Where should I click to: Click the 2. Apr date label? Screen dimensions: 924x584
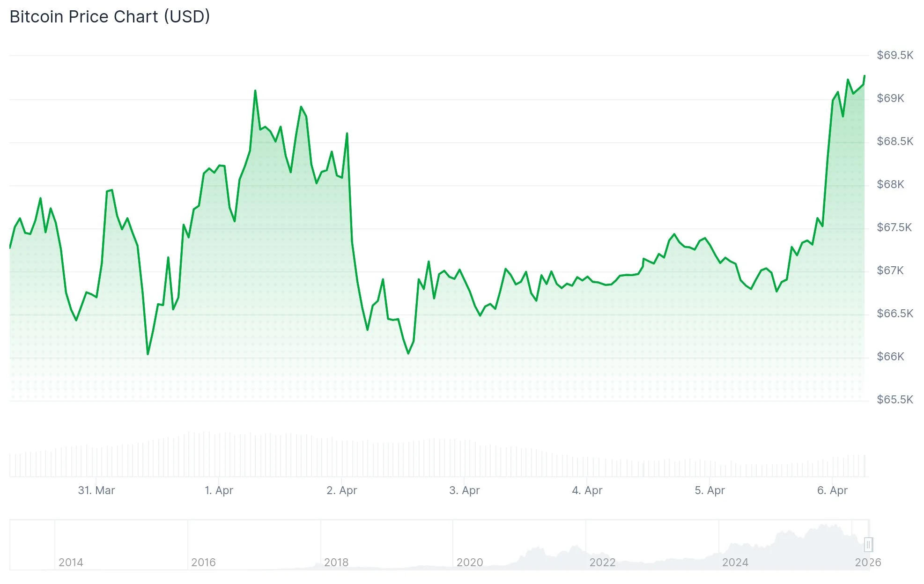(342, 490)
